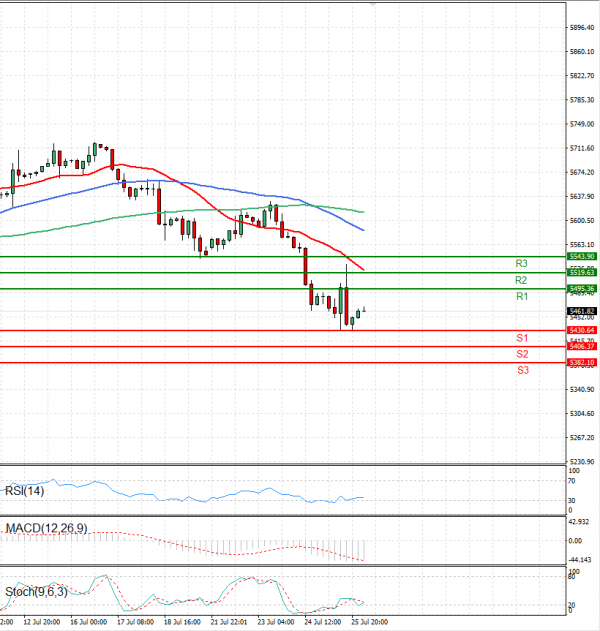Viewport: 600px width, 631px height.
Task: Click the MACD(12,26,9) indicator label
Action: [x=46, y=528]
